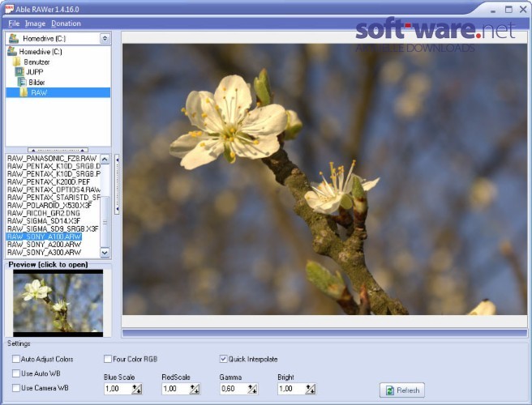This screenshot has width=532, height=405.
Task: Select Benutzer in folder tree
Action: (x=36, y=62)
